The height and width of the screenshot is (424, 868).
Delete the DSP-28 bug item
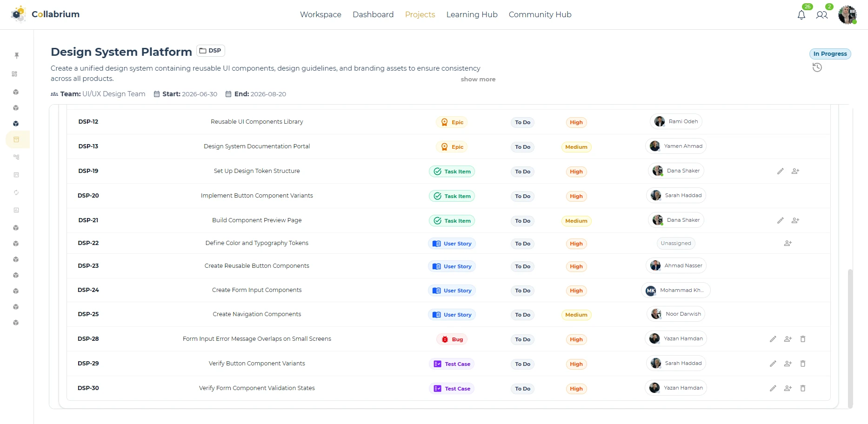(802, 339)
